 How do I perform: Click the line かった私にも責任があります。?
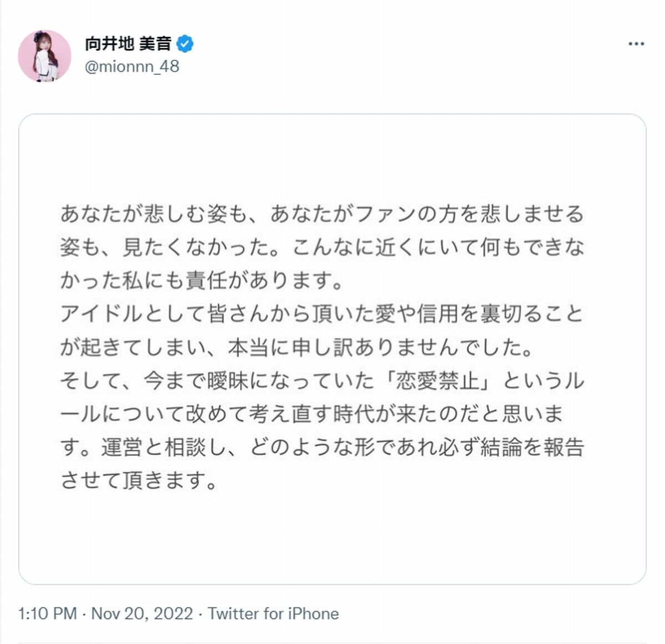tap(202, 280)
